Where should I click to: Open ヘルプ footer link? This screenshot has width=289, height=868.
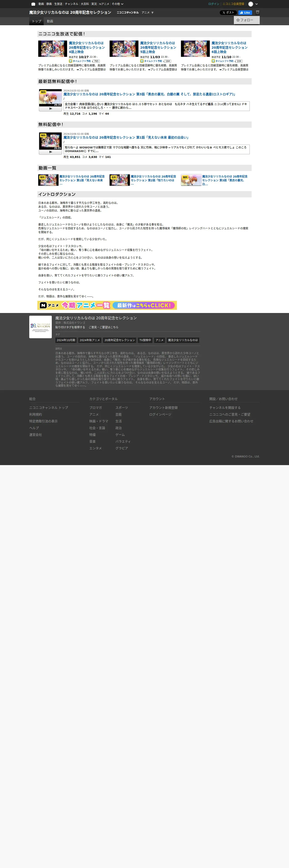click(34, 428)
